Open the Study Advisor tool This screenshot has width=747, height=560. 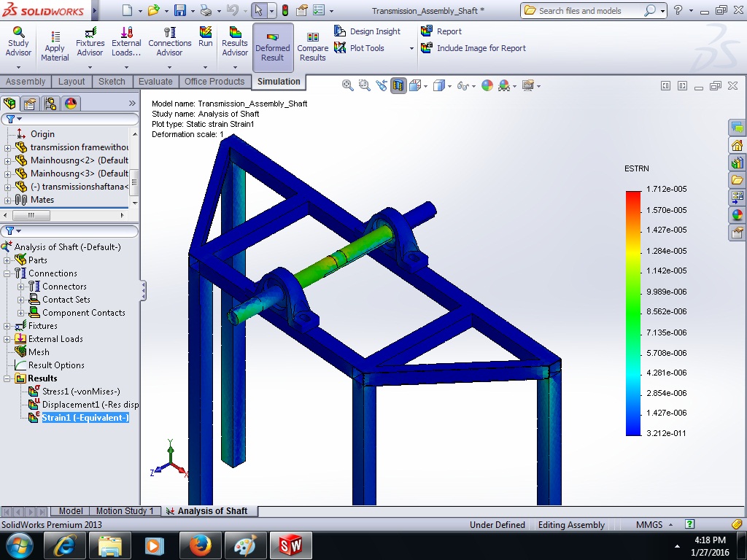click(18, 42)
